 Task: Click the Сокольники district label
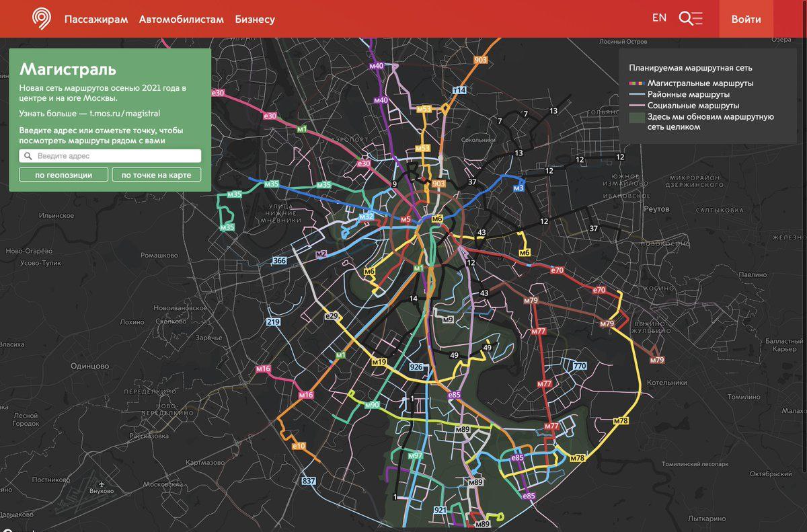coord(479,140)
